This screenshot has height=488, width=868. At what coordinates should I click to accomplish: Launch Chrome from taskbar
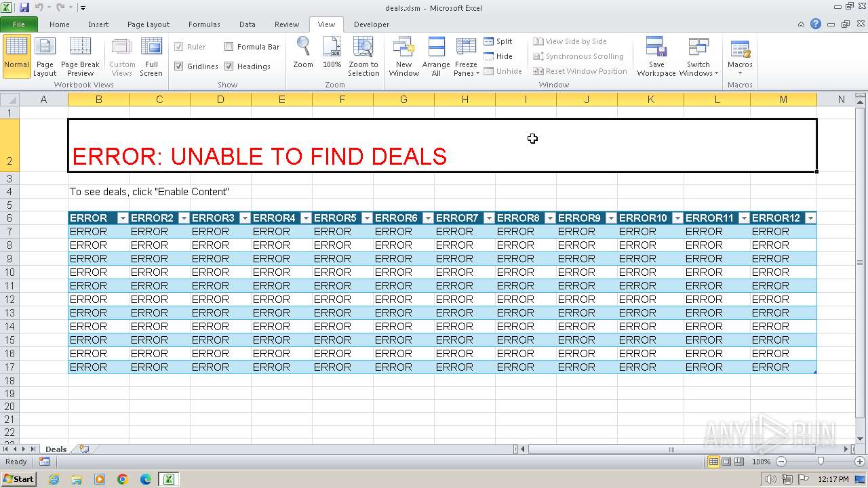123,479
